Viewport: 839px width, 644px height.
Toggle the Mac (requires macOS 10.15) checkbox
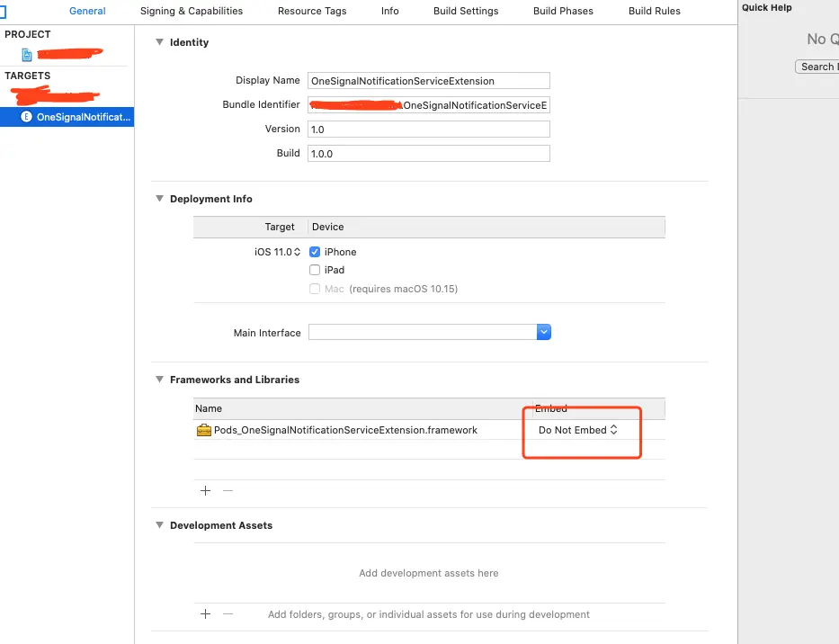(x=315, y=289)
